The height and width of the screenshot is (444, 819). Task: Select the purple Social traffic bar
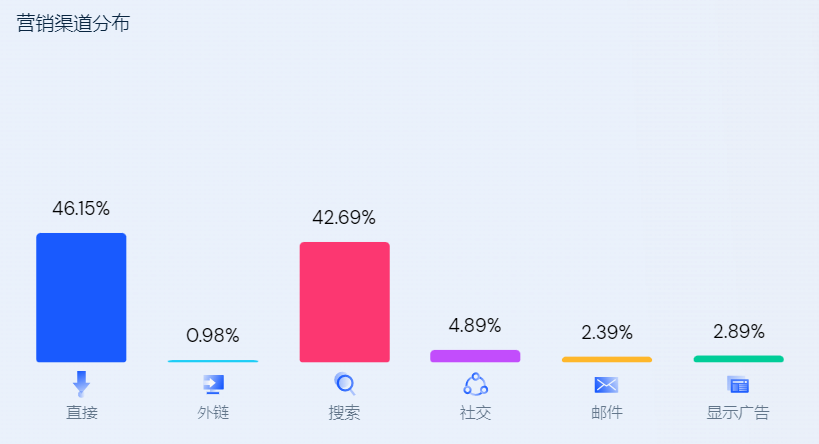click(475, 356)
